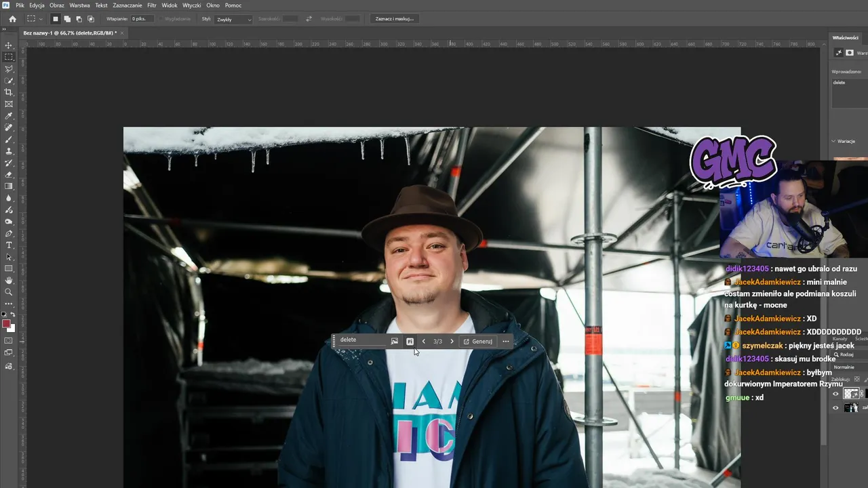Click the Wtapianie feather input field
Screen dimensions: 868x488
coord(142,19)
